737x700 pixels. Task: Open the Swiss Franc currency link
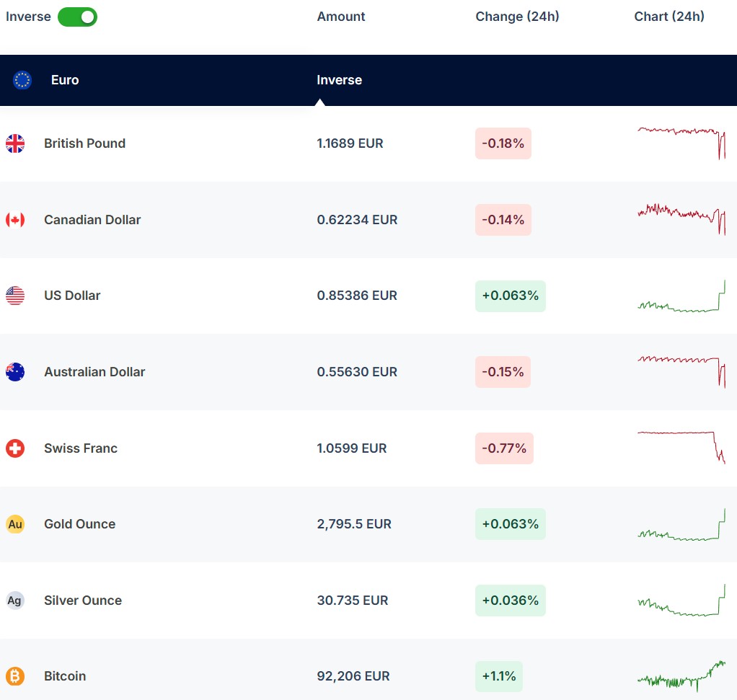80,448
